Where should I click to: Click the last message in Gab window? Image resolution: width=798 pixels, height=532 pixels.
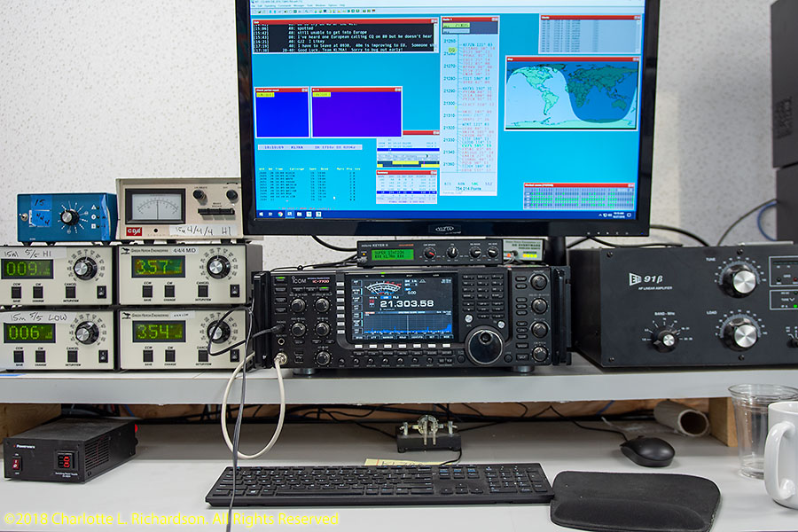(346, 51)
